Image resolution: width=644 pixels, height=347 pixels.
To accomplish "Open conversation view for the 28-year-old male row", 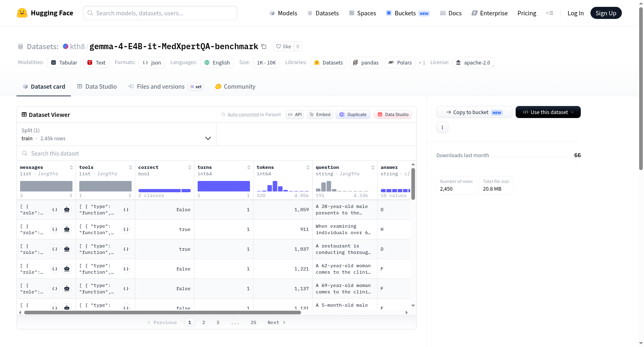I will pyautogui.click(x=67, y=210).
